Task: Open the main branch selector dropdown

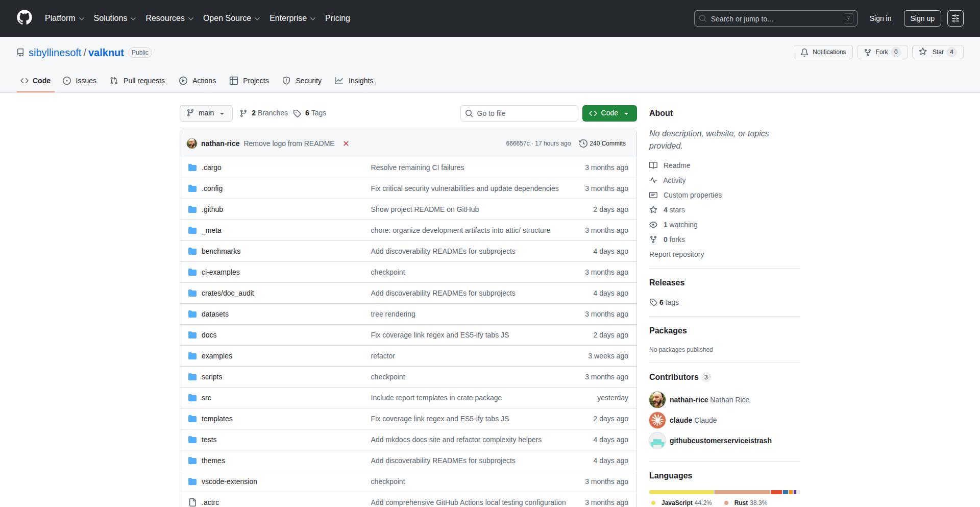Action: (x=206, y=113)
